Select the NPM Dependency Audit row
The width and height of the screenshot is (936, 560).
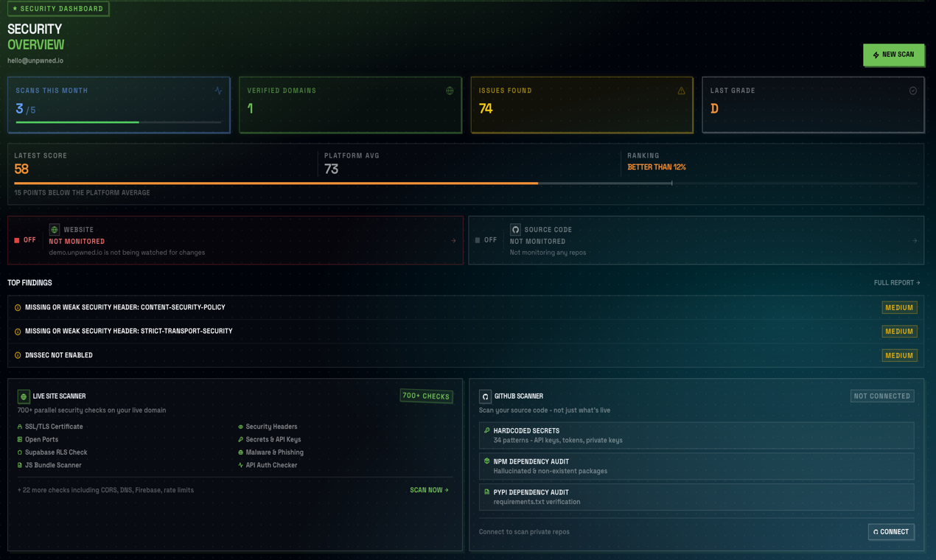pos(696,466)
